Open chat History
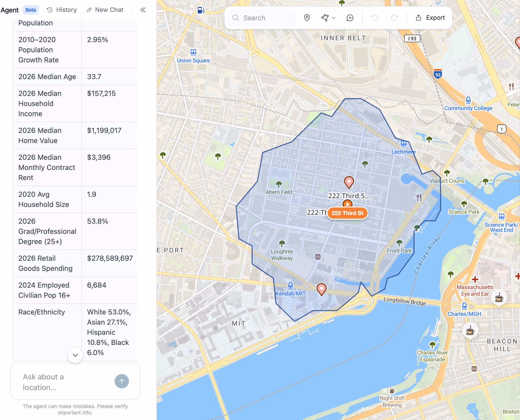 tap(62, 10)
